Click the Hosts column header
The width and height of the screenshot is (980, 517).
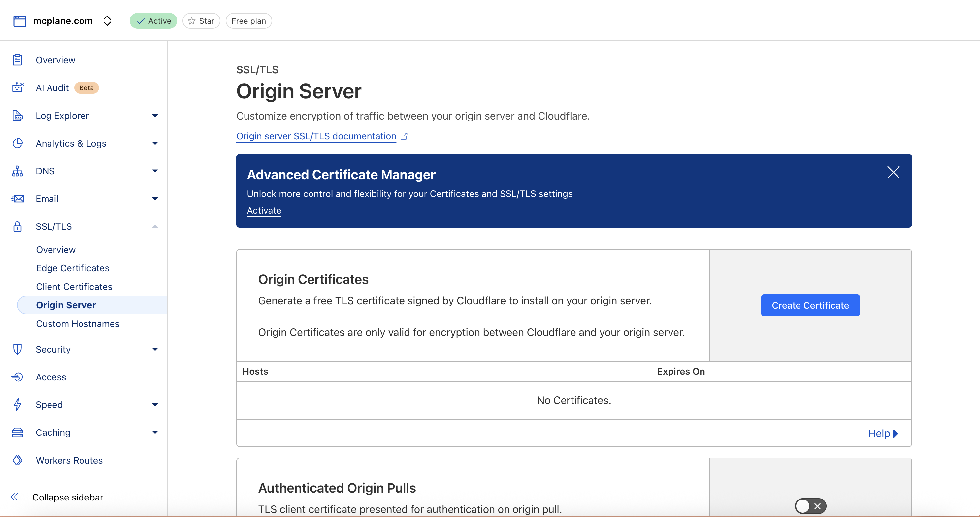coord(255,371)
